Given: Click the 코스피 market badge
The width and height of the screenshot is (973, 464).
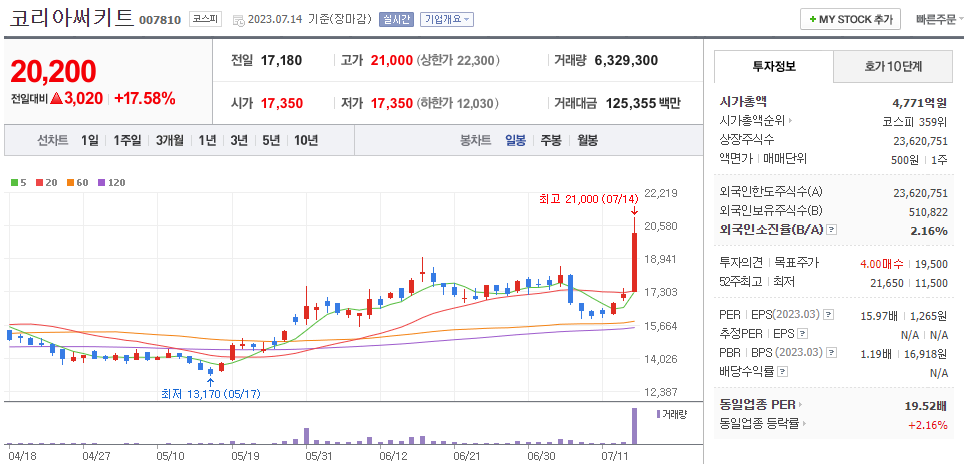Looking at the screenshot, I should coord(205,19).
